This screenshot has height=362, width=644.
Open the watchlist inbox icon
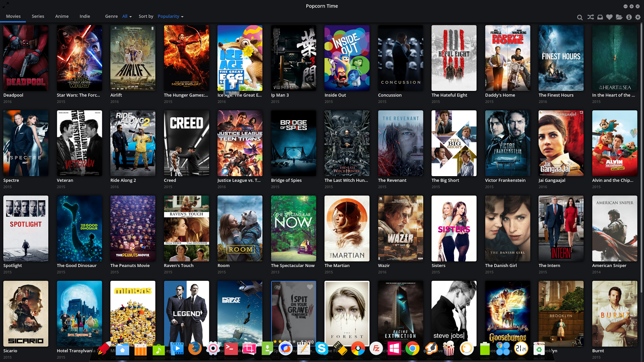600,17
